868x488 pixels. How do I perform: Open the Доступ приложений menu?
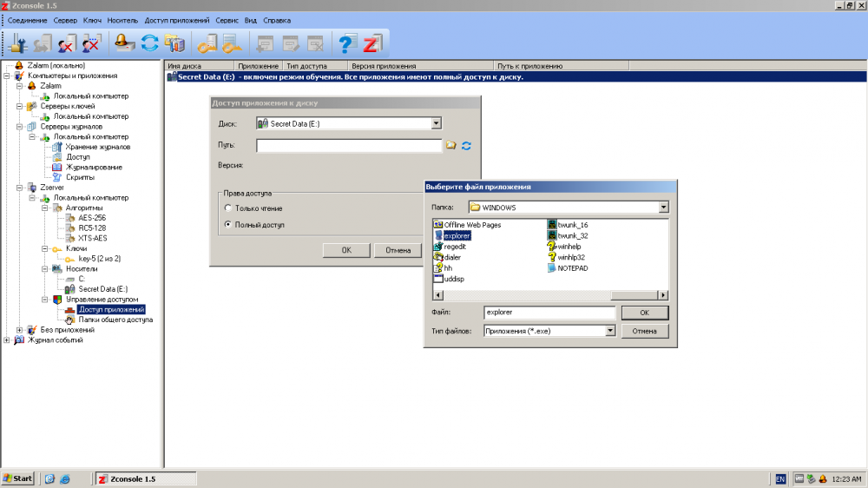(x=176, y=21)
